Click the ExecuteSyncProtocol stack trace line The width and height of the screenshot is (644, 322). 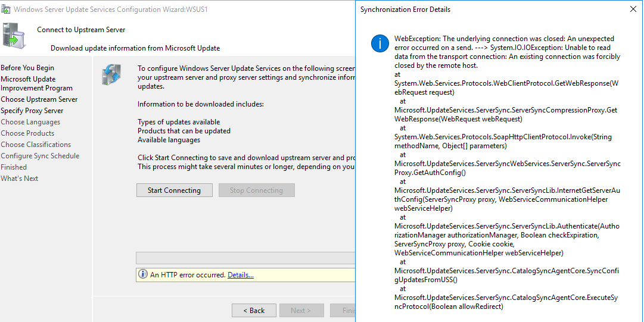[507, 302]
